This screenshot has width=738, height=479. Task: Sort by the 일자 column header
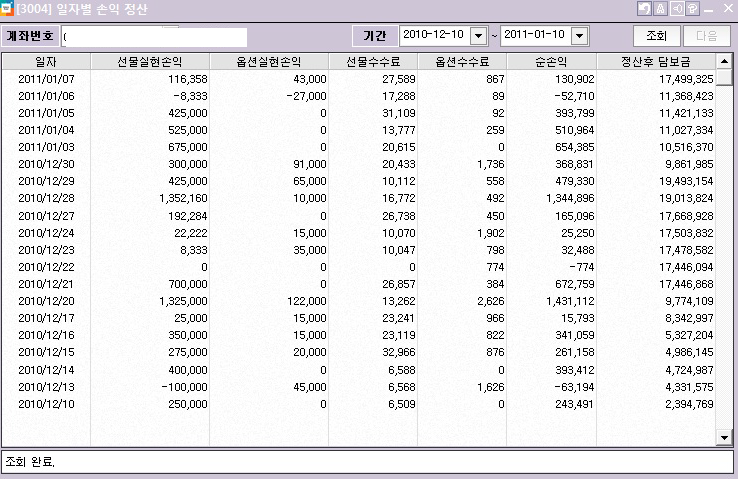click(x=46, y=62)
